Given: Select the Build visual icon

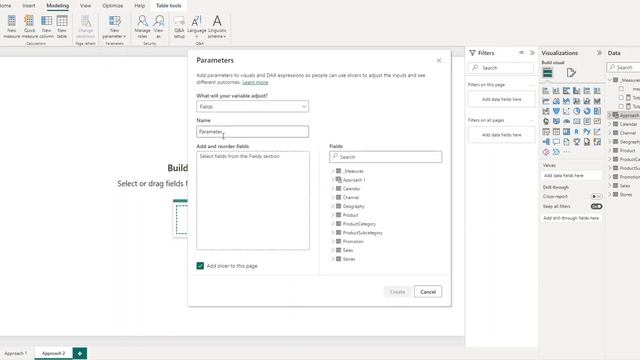Looking at the screenshot, I should point(548,73).
